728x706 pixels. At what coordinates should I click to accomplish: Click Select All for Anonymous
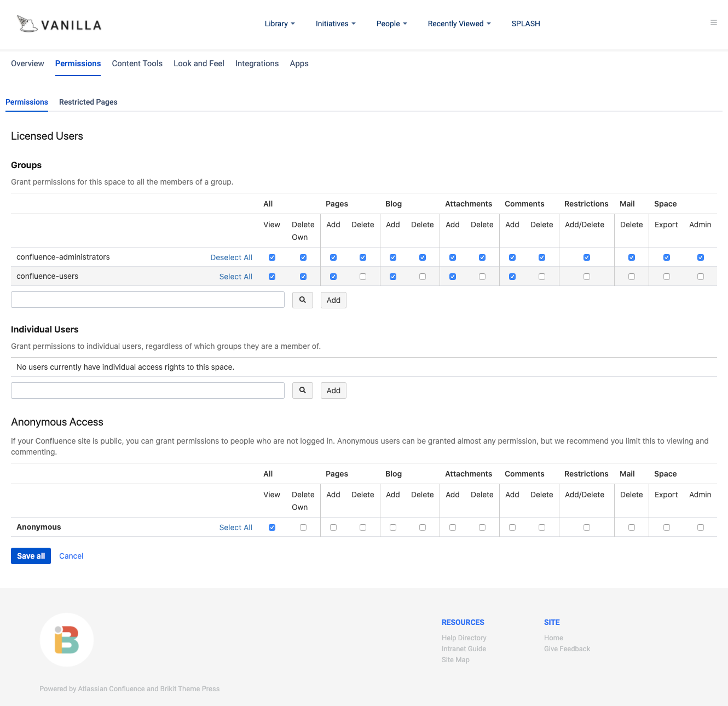pyautogui.click(x=235, y=527)
